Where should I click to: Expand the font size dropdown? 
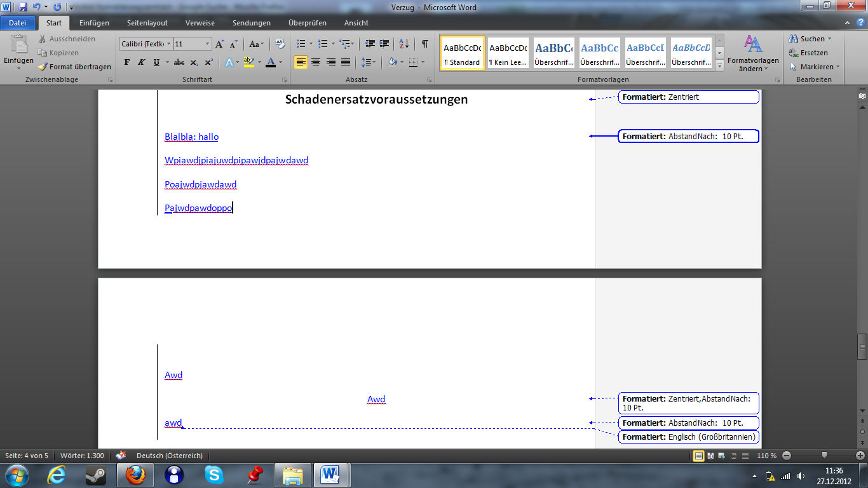point(207,44)
